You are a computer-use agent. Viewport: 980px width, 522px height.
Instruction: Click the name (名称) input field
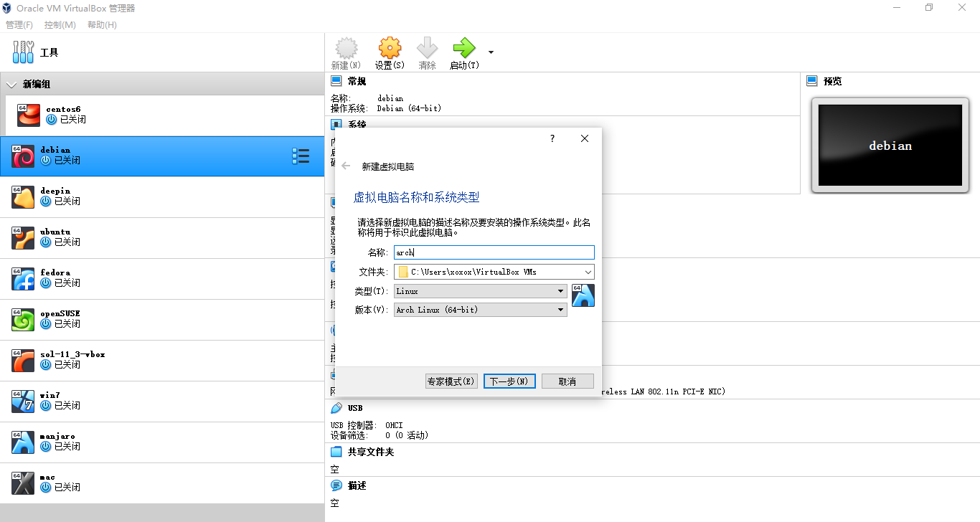point(494,252)
